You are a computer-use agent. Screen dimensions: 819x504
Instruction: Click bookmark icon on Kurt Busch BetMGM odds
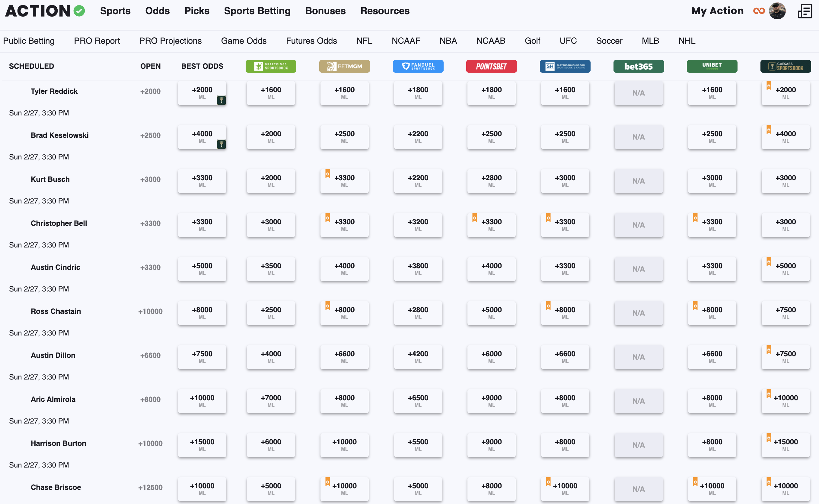[x=328, y=173]
